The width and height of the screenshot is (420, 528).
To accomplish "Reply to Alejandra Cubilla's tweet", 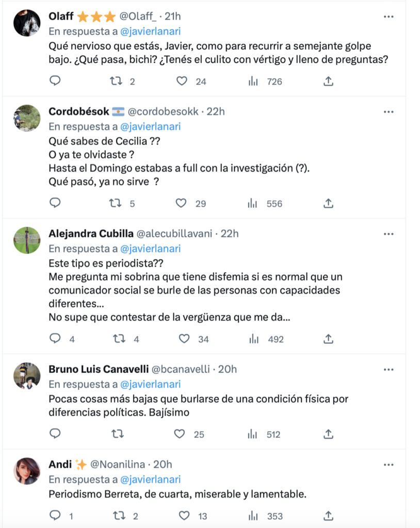I will pyautogui.click(x=55, y=338).
